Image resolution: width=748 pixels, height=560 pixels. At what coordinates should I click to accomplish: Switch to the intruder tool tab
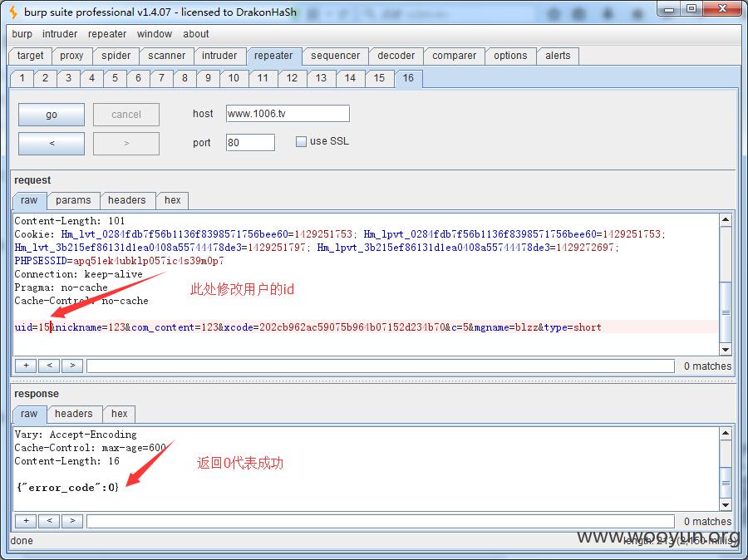tap(219, 56)
